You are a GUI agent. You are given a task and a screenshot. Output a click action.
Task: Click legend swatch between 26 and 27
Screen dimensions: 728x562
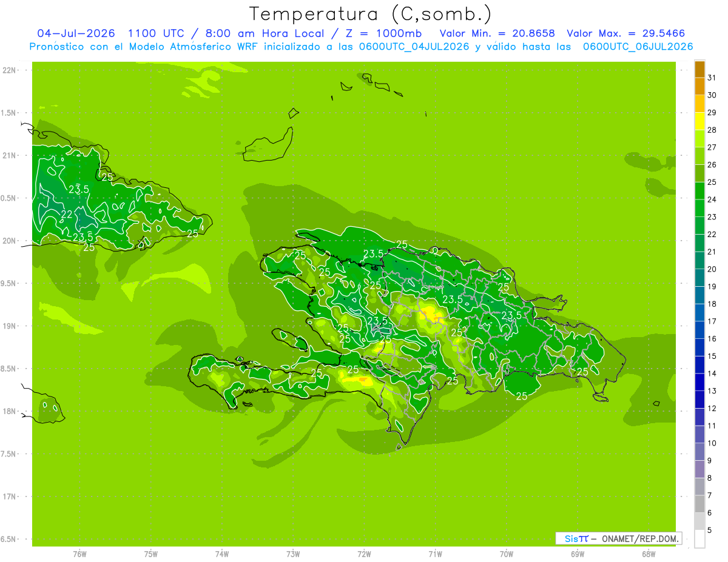(699, 156)
